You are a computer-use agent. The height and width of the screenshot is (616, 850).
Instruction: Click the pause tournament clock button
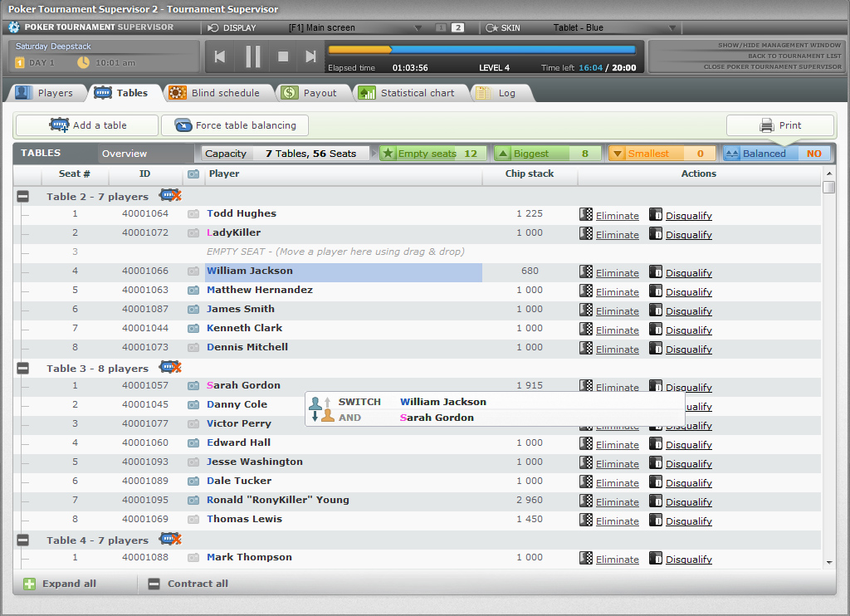click(253, 56)
